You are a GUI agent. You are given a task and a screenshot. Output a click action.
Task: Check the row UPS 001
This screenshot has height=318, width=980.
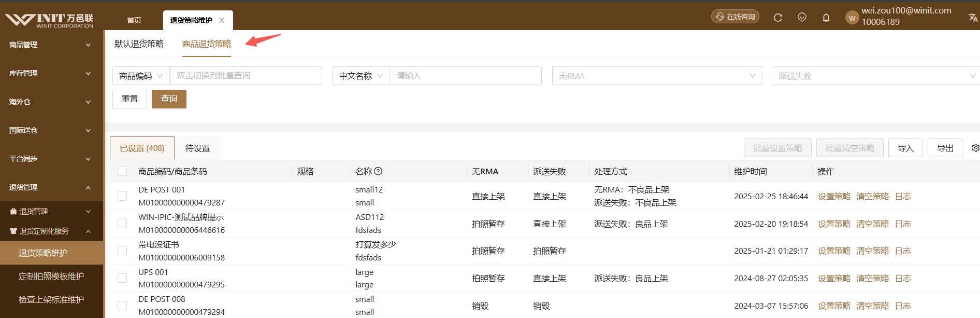click(x=122, y=278)
